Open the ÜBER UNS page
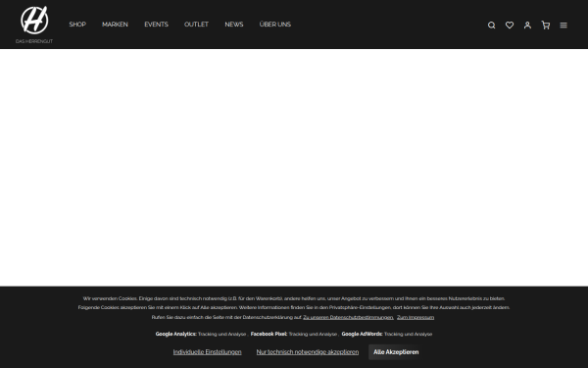The width and height of the screenshot is (588, 368). coord(274,25)
